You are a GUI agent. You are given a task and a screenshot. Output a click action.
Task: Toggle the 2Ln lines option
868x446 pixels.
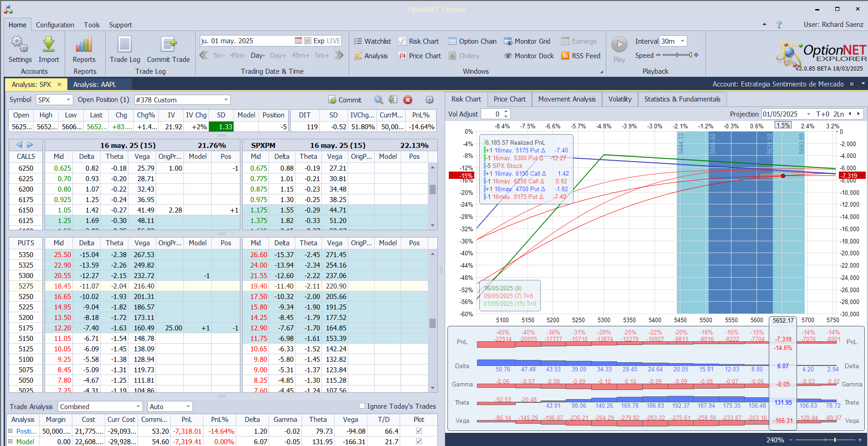[838, 114]
